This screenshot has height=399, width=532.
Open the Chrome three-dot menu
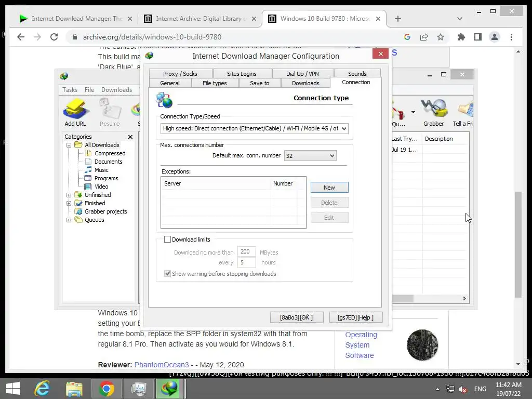(x=511, y=37)
